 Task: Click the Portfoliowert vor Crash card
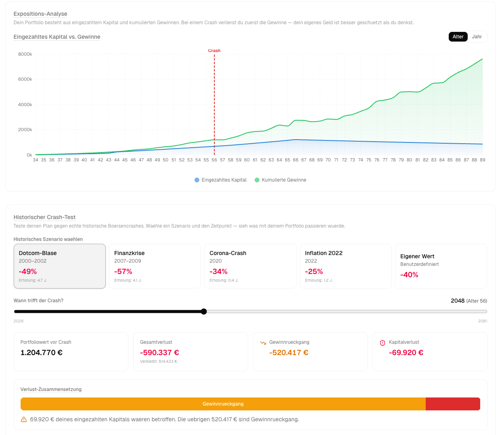tap(71, 351)
